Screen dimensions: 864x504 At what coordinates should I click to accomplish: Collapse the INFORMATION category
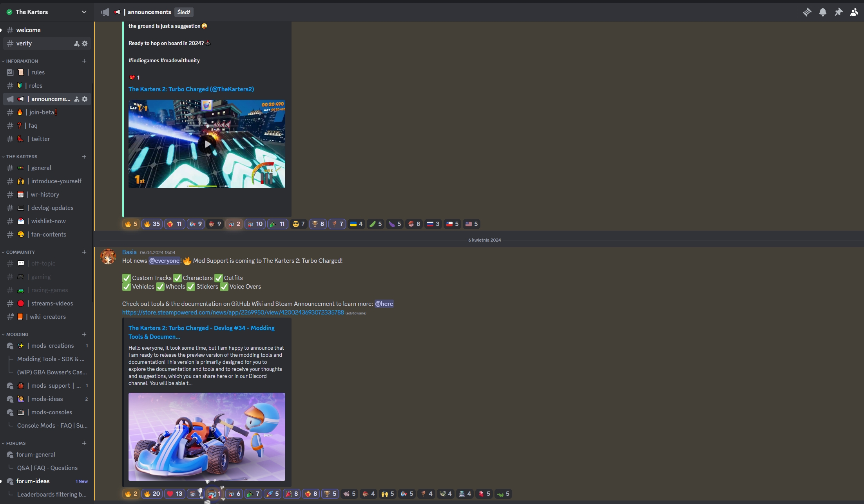click(x=22, y=61)
